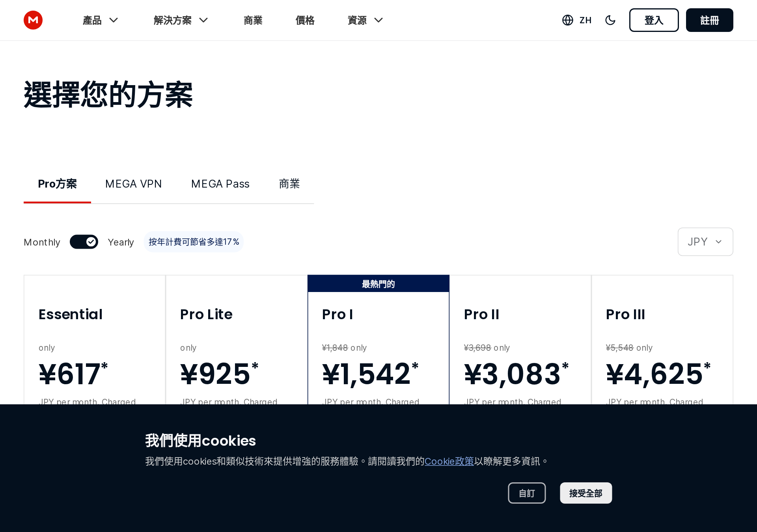The width and height of the screenshot is (757, 532).
Task: Click the Monthly label
Action: (x=42, y=242)
